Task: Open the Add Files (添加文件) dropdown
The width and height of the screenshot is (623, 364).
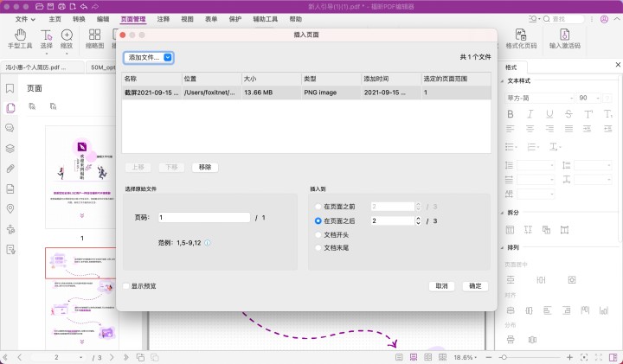Action: pyautogui.click(x=148, y=57)
